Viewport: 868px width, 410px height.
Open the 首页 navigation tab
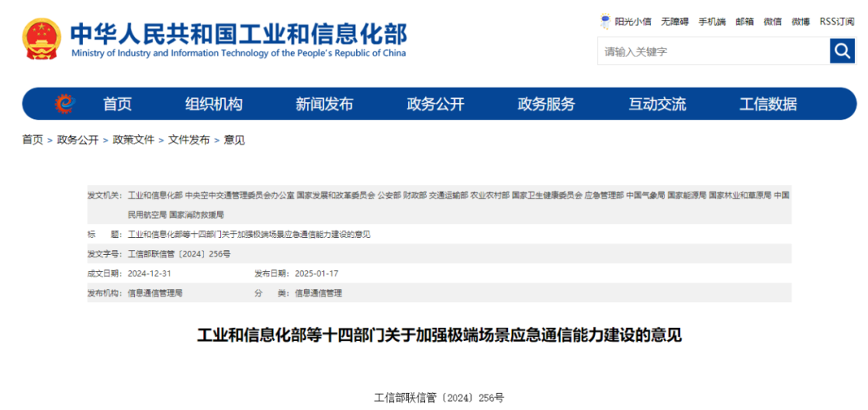pos(117,104)
